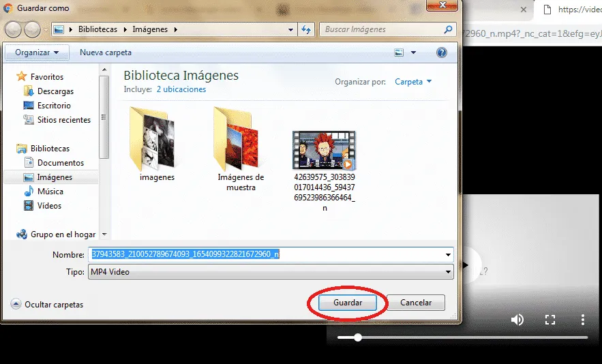Click the Guardar button

pos(348,303)
